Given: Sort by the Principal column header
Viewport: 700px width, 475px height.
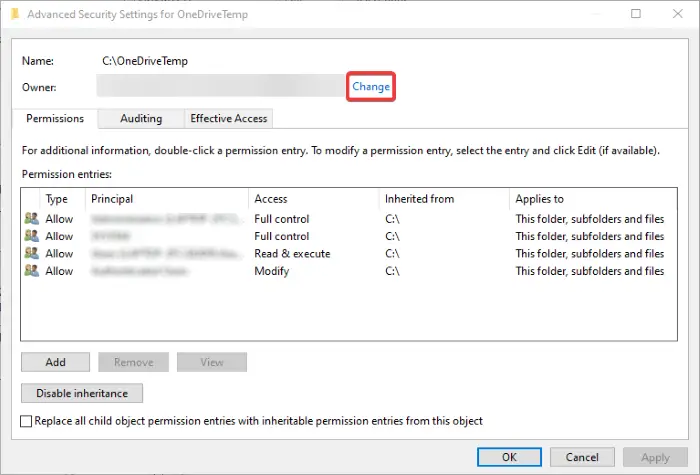Looking at the screenshot, I should (x=167, y=199).
